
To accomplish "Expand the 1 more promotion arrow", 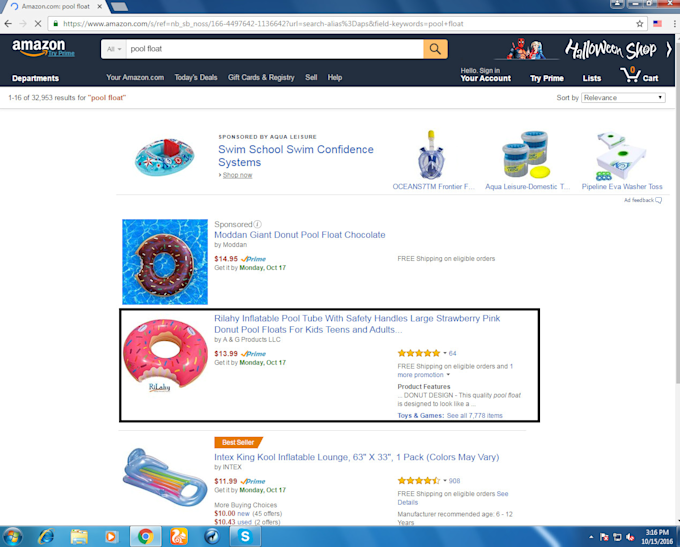I will pos(448,375).
